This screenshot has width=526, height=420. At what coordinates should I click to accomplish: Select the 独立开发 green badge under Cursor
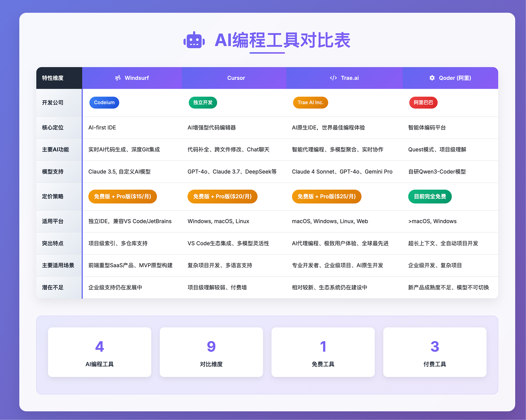point(203,103)
